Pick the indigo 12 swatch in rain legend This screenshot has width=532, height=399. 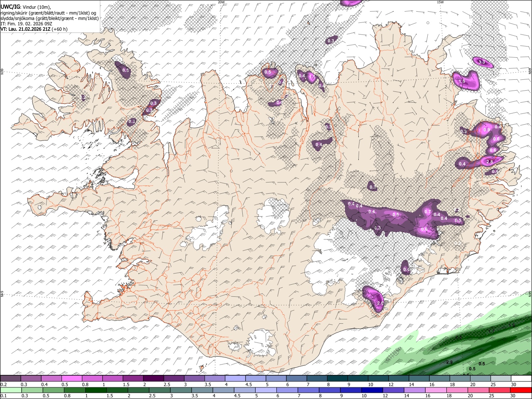393,390
